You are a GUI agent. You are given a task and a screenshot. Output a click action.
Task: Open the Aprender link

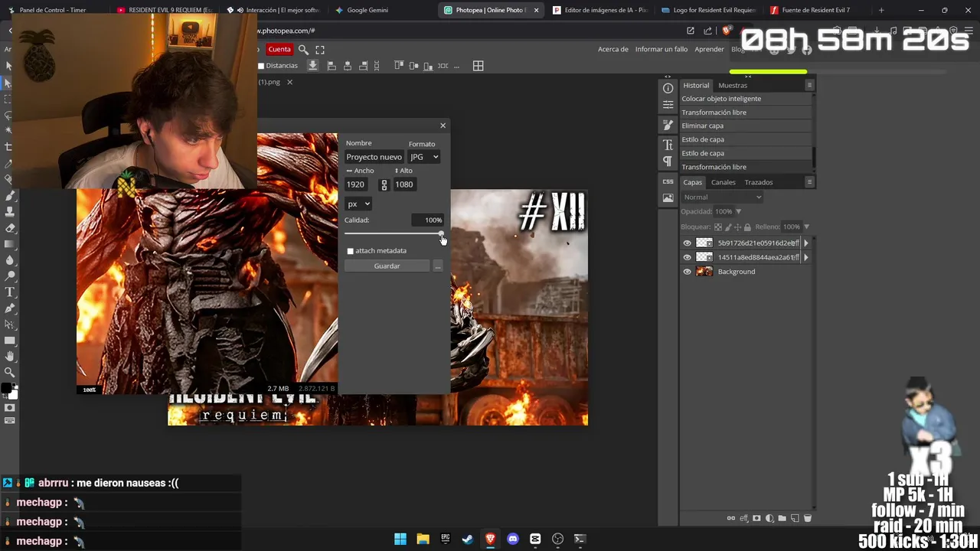pyautogui.click(x=709, y=49)
